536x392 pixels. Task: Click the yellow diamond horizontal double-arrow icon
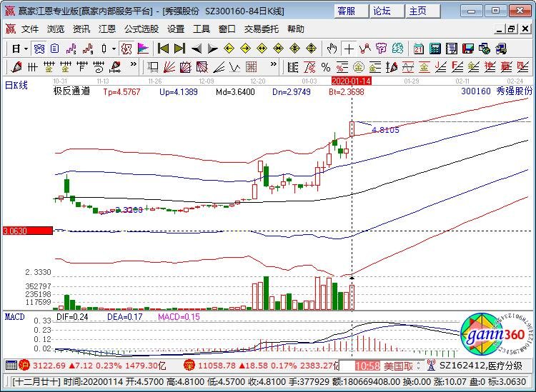pyautogui.click(x=262, y=49)
